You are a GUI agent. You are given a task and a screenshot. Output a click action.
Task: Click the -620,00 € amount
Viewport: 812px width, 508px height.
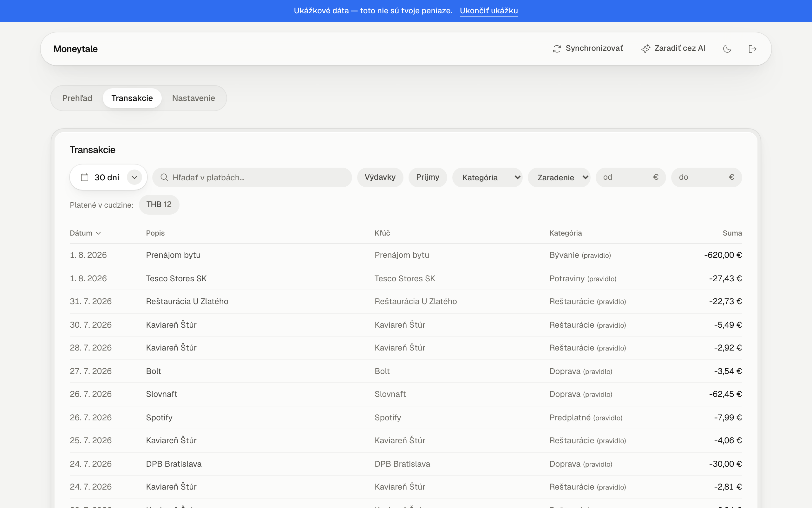pyautogui.click(x=723, y=255)
